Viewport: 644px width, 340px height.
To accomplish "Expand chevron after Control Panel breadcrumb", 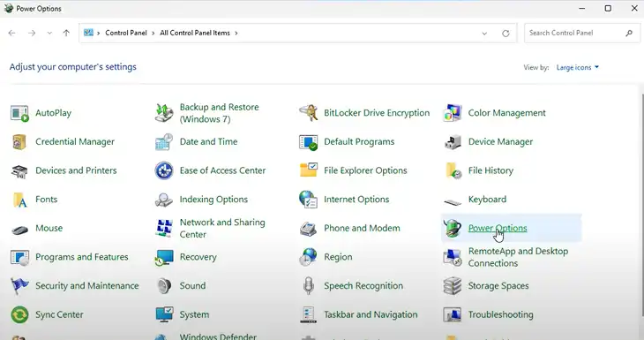I will 153,33.
